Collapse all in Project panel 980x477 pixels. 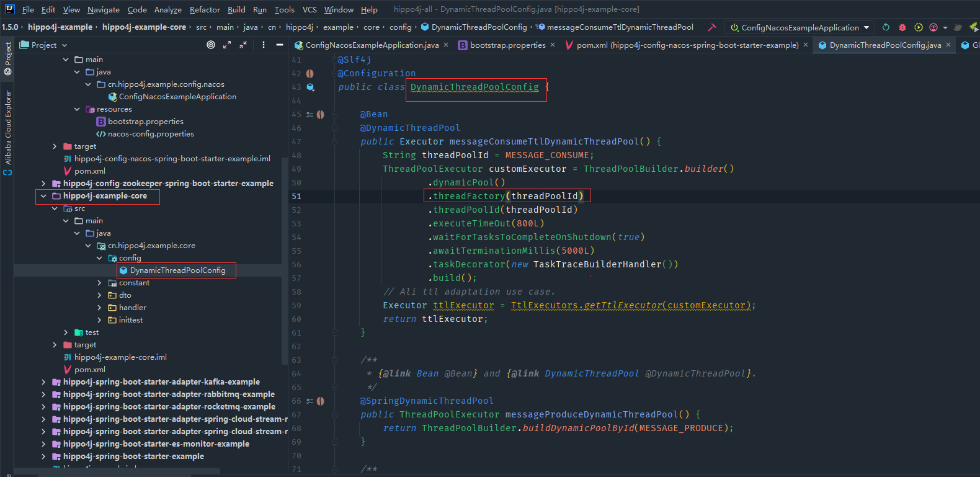click(x=243, y=45)
